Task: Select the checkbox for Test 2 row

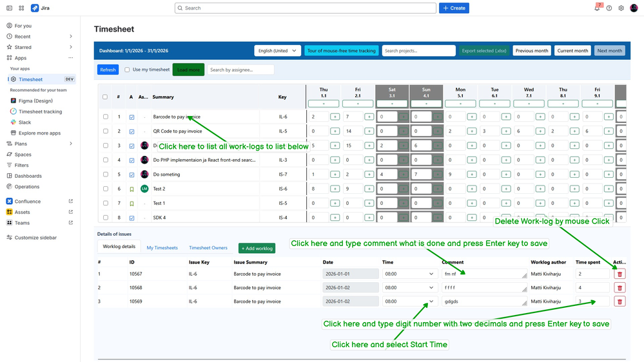Action: click(x=106, y=188)
